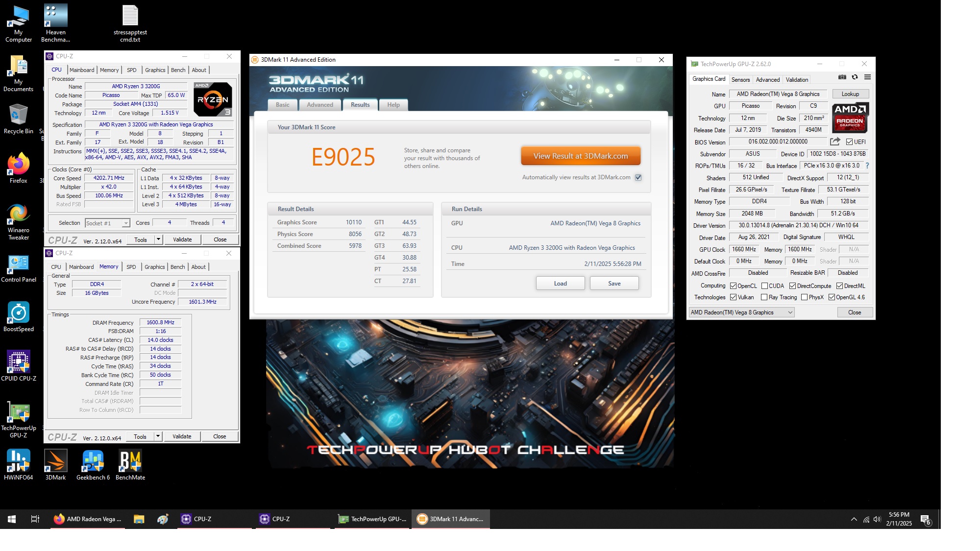
Task: Click Close button in bottom CPU-Z window
Action: click(220, 436)
